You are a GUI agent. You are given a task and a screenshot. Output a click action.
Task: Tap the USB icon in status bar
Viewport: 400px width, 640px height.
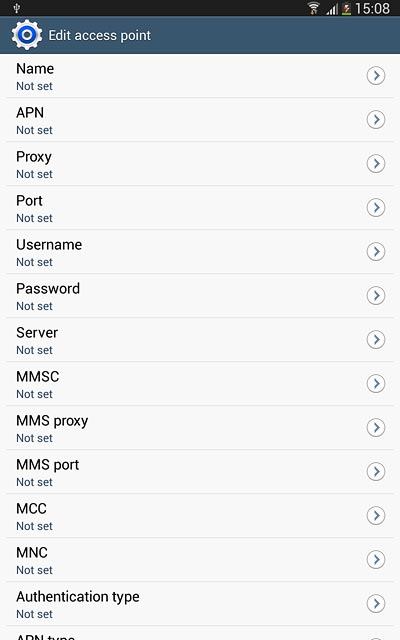[x=17, y=8]
